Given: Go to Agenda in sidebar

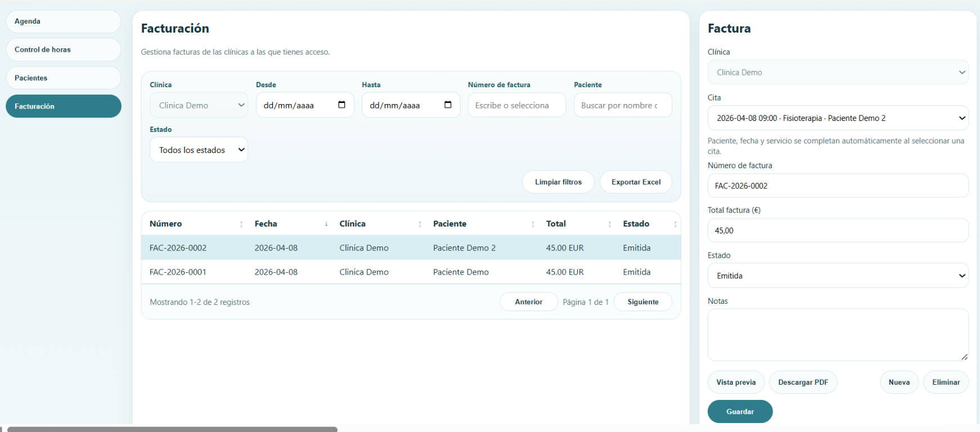Looking at the screenshot, I should [x=64, y=21].
